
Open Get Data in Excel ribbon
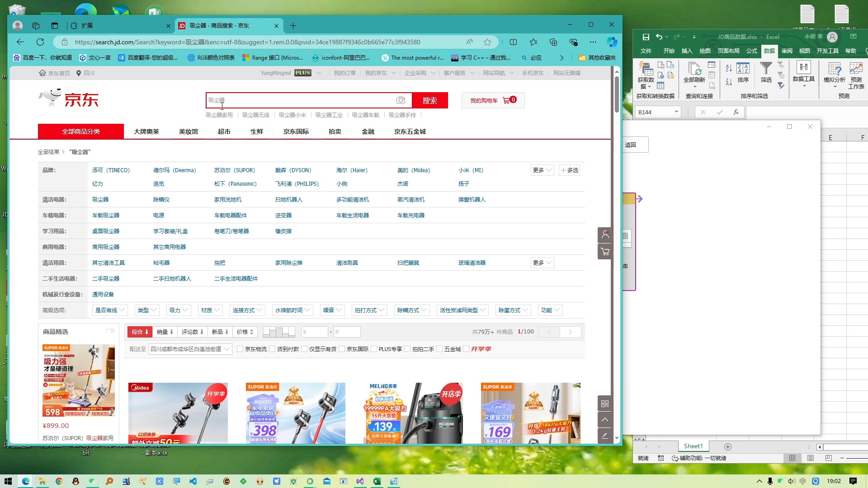click(x=646, y=76)
